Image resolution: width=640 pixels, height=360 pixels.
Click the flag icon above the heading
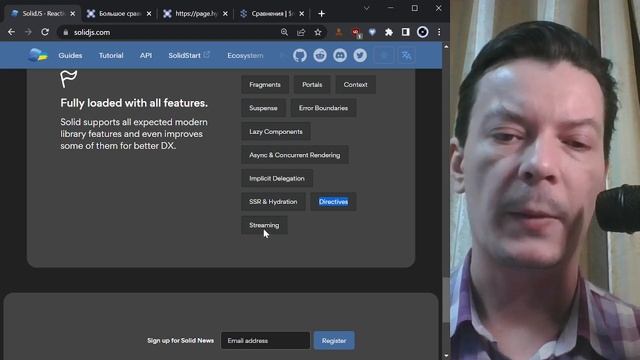pos(69,79)
